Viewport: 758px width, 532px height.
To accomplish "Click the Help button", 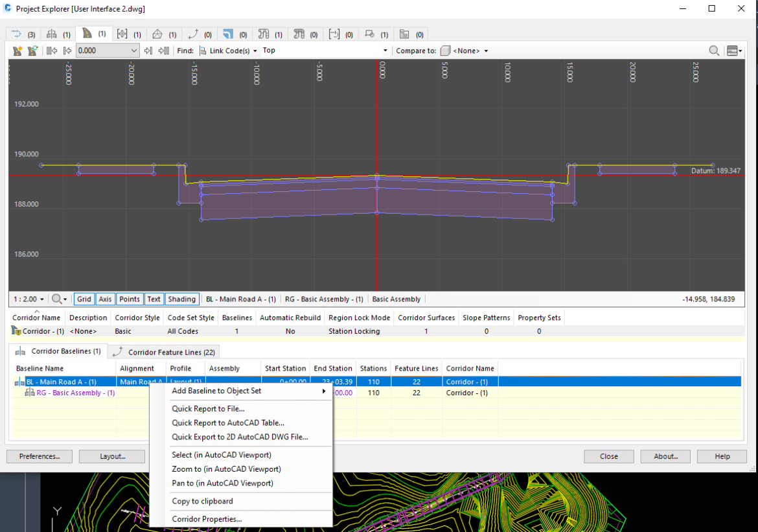I will [x=721, y=456].
